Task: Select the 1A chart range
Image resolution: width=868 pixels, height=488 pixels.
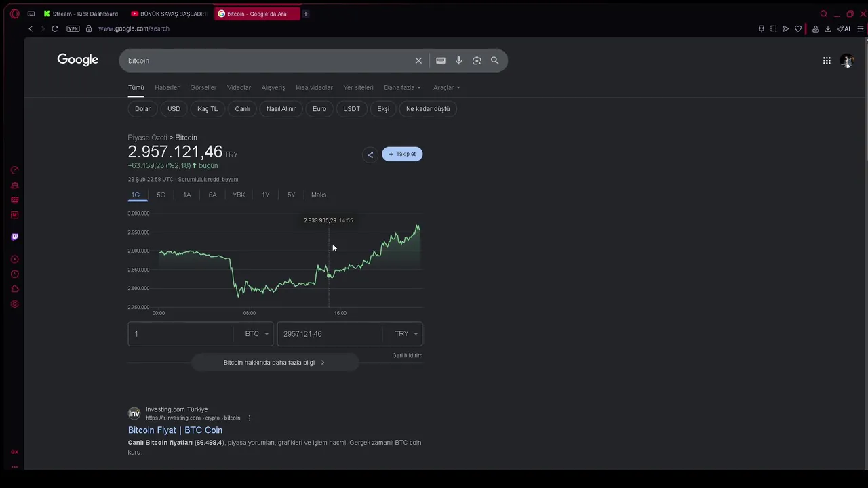Action: click(187, 195)
